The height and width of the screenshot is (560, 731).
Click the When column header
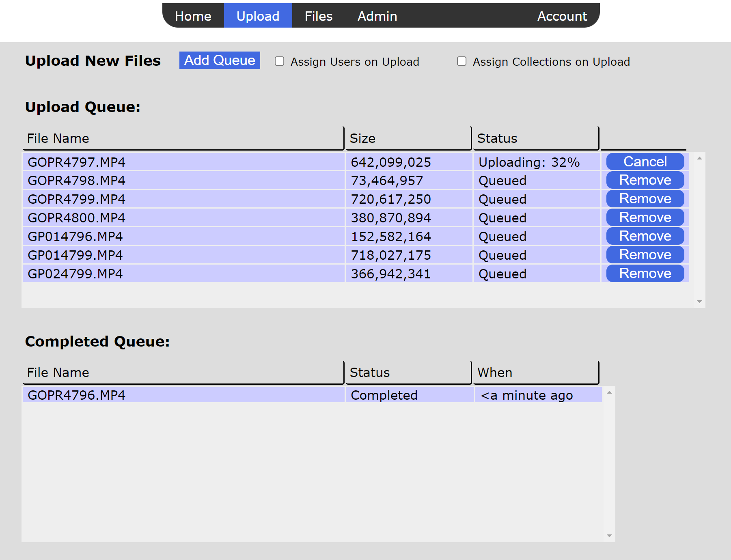pyautogui.click(x=535, y=373)
